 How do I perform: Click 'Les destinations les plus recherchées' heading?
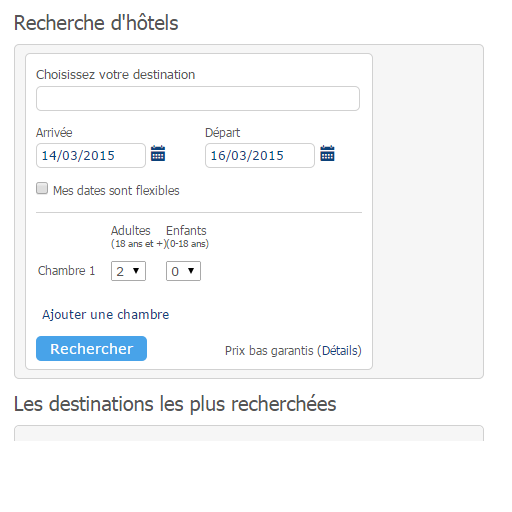tap(175, 404)
